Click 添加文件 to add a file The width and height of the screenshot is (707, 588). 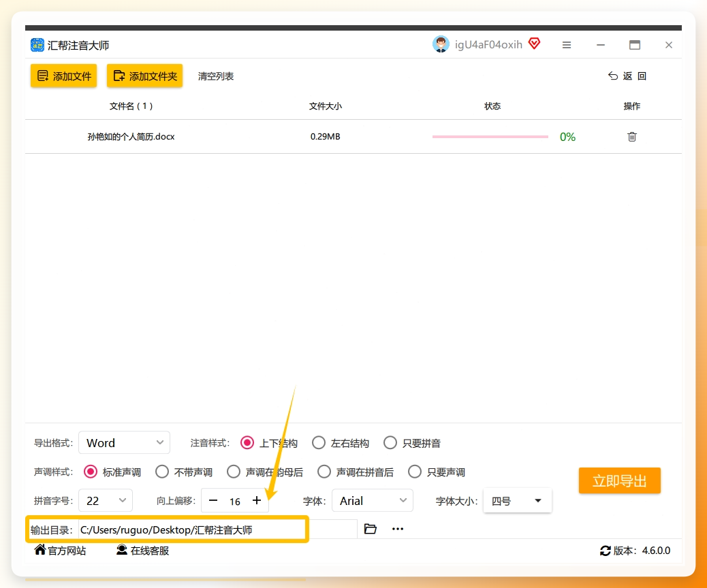pos(63,76)
